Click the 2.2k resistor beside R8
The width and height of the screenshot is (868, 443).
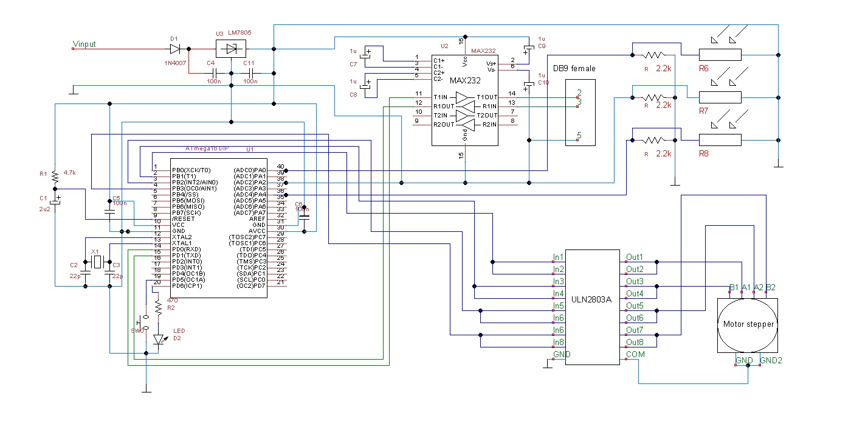click(x=654, y=139)
